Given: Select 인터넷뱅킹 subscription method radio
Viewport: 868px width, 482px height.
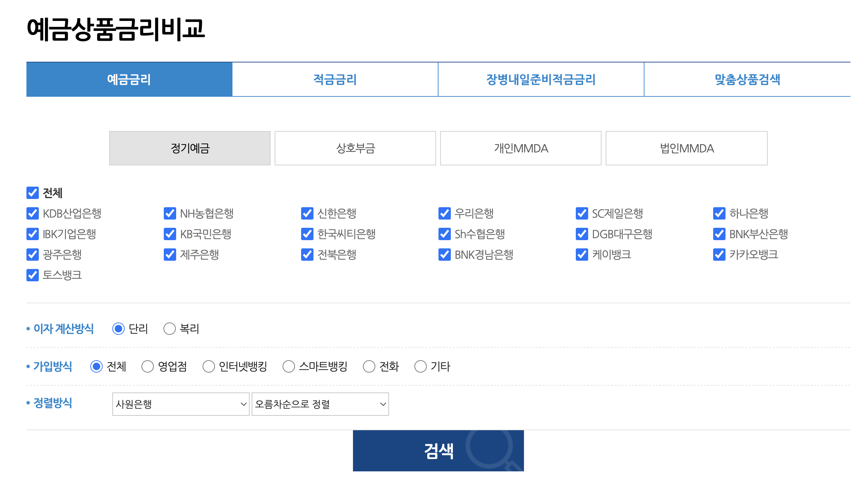Looking at the screenshot, I should click(208, 366).
